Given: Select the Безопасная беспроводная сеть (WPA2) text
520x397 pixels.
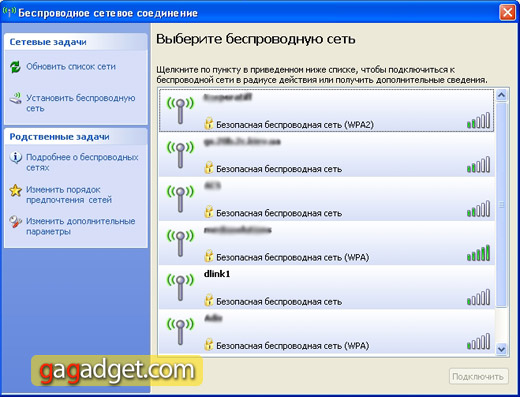Looking at the screenshot, I should 295,125.
